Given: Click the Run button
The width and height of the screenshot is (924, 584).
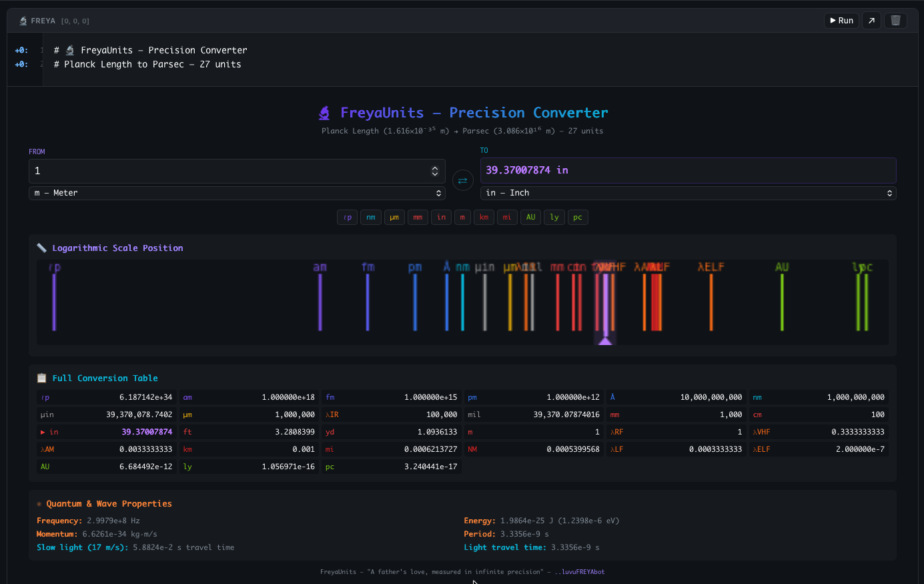Looking at the screenshot, I should pos(841,20).
